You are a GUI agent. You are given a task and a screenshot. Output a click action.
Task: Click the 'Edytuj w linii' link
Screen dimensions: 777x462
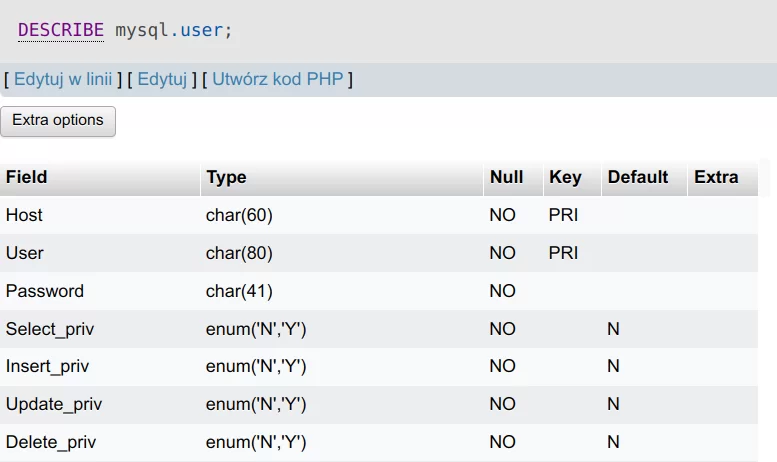coord(63,79)
